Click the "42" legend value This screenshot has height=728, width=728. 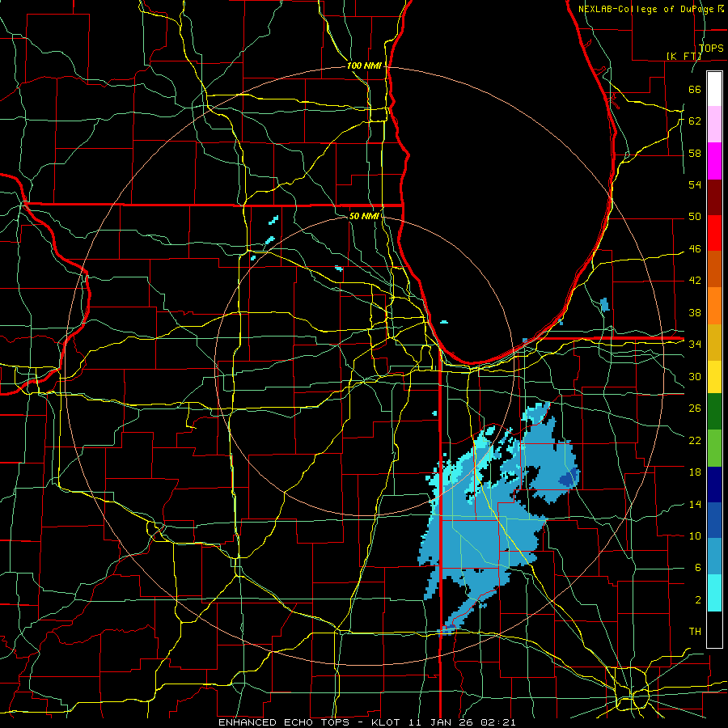click(x=695, y=280)
